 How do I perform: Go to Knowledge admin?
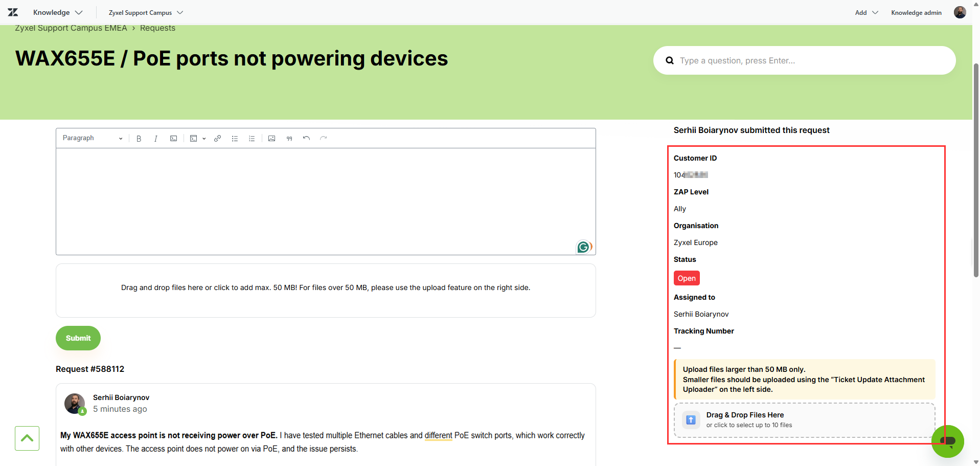pos(916,12)
